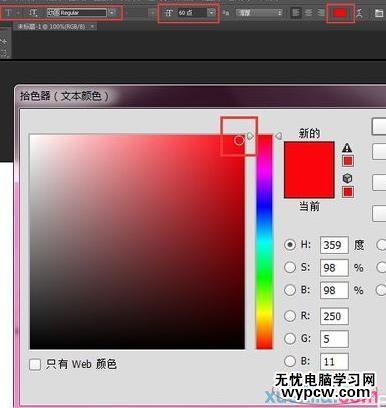This screenshot has width=386, height=408.
Task: Close the 未标题-1 document tab
Action: [x=92, y=26]
